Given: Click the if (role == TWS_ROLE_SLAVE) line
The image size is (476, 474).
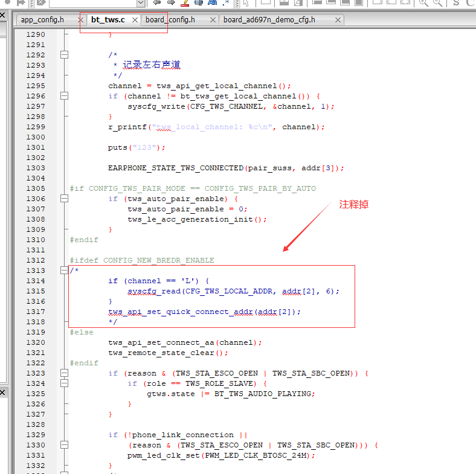Looking at the screenshot, I should click(x=198, y=384).
